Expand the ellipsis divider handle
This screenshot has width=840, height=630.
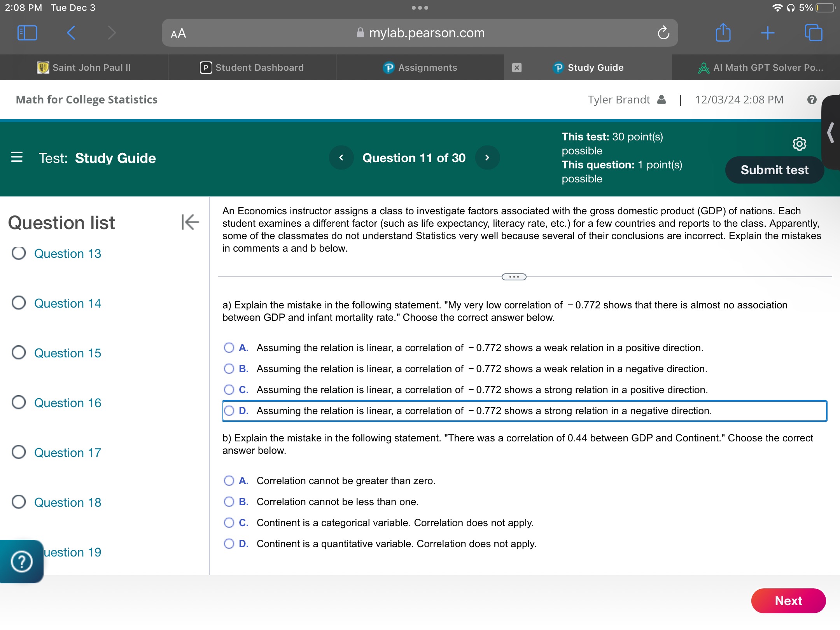(514, 277)
